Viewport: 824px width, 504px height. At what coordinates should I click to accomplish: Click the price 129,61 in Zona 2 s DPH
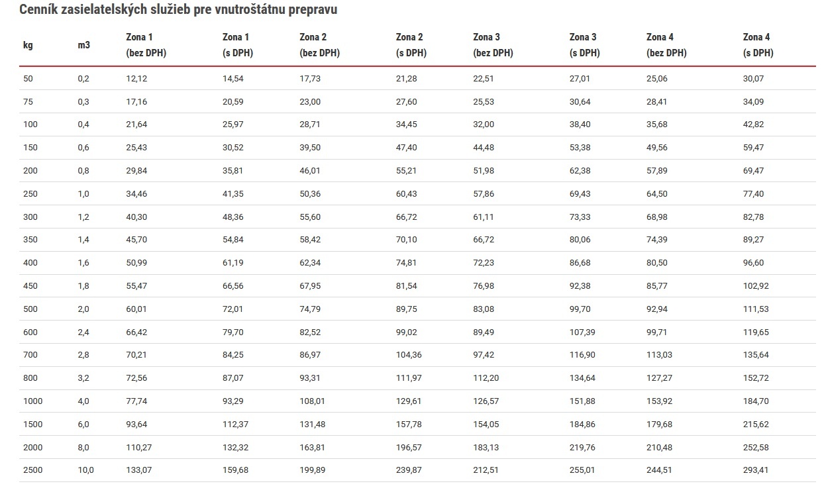[409, 401]
